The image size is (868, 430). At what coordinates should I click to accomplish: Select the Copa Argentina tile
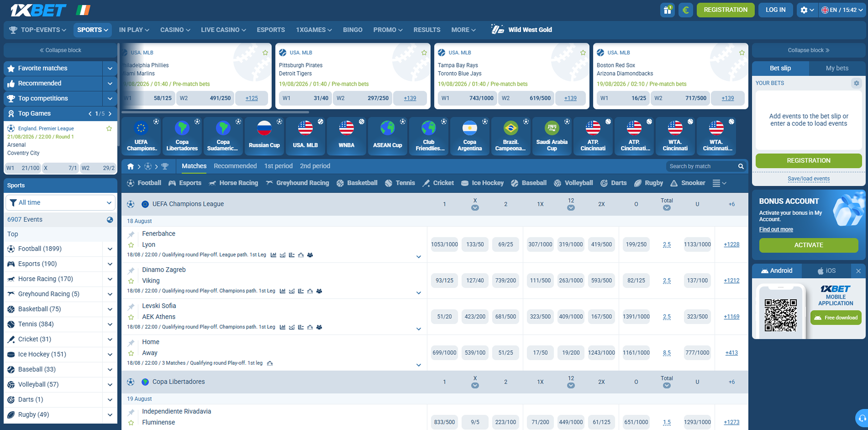point(470,136)
